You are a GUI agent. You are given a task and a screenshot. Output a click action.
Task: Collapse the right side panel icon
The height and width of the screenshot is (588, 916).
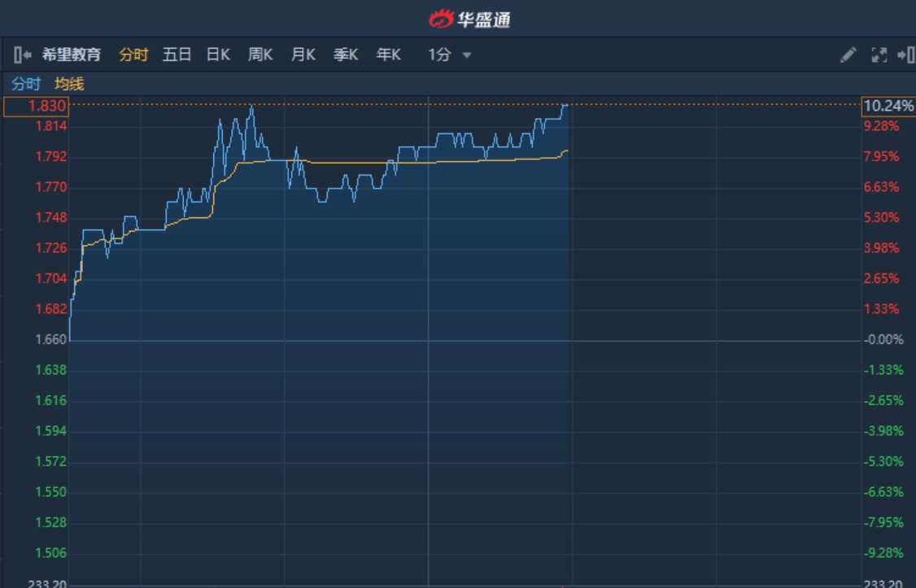point(905,55)
